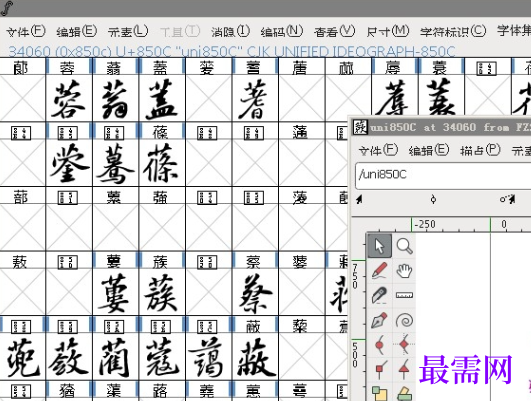531x401 pixels.
Task: Open 编辑(E) menu in glyph window
Action: click(x=429, y=150)
